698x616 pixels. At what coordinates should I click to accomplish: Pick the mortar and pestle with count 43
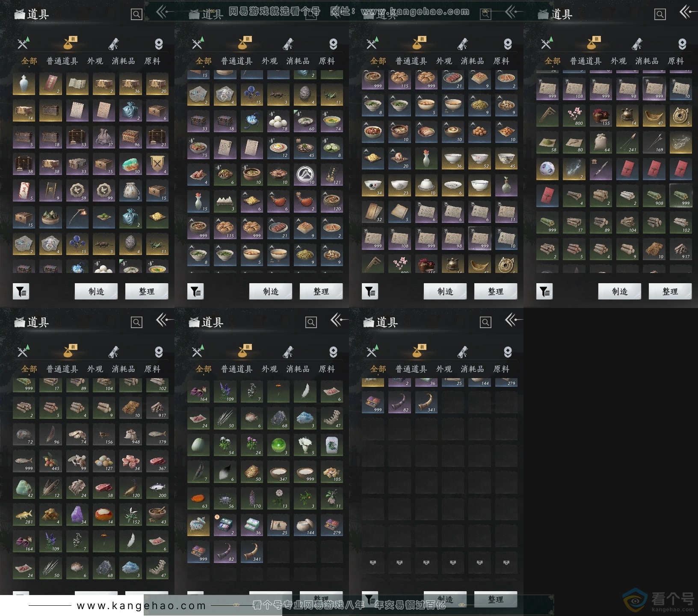point(157,515)
